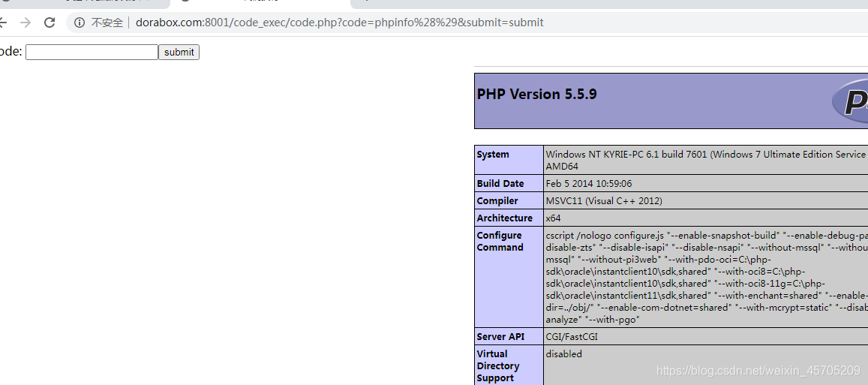Select the MSVC11 (Visual C++ 2012) value

click(603, 200)
